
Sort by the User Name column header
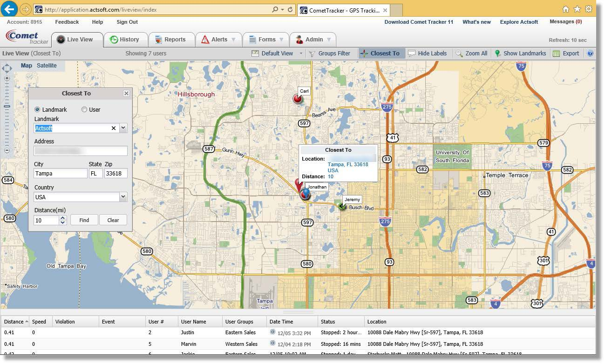(x=200, y=322)
